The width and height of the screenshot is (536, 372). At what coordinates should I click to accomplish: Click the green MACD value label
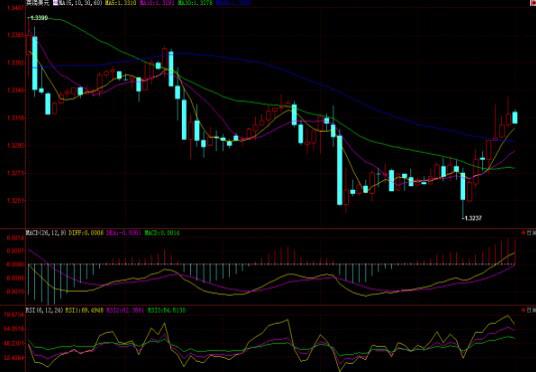[162, 233]
